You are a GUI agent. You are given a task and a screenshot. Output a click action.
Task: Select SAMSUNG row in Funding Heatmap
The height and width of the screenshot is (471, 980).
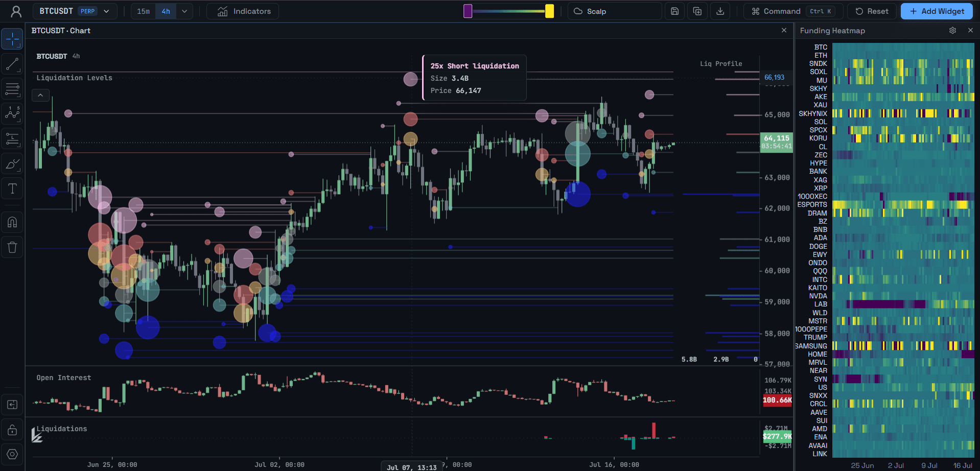point(811,346)
